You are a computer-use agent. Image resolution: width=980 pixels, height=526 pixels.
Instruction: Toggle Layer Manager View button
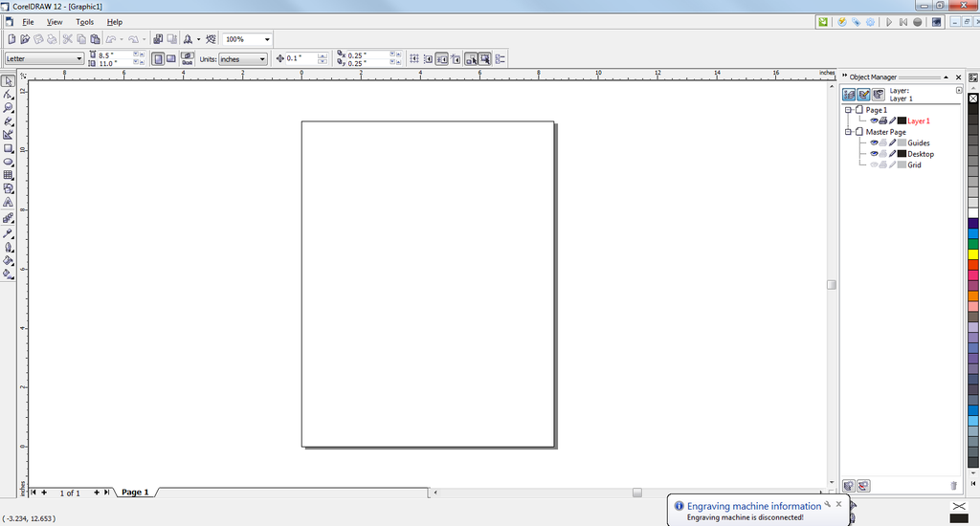coord(879,95)
